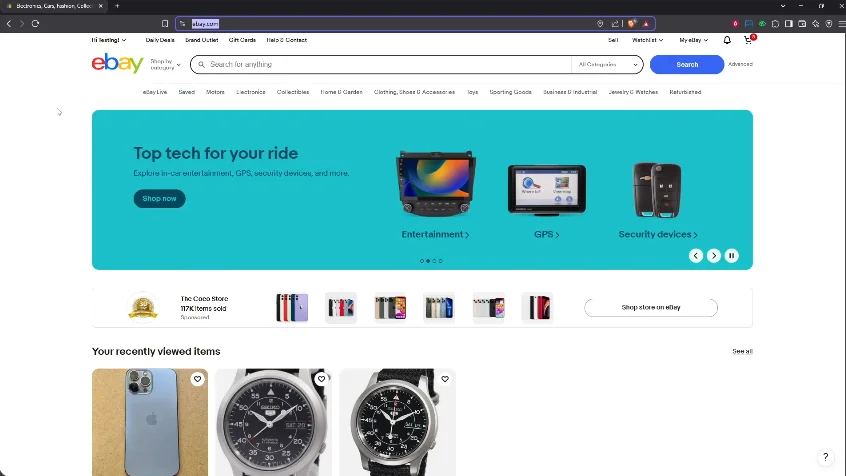The width and height of the screenshot is (846, 476).
Task: Close the eBay browser tab
Action: [x=100, y=6]
